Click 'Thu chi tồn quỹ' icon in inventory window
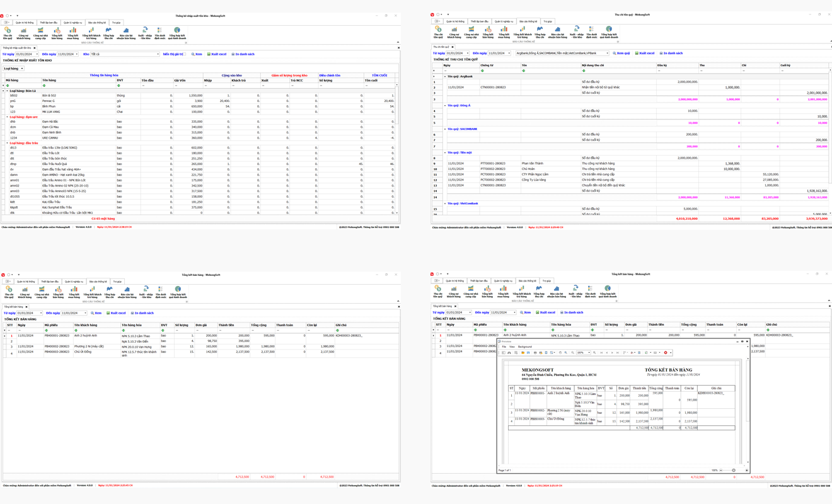 click(8, 31)
